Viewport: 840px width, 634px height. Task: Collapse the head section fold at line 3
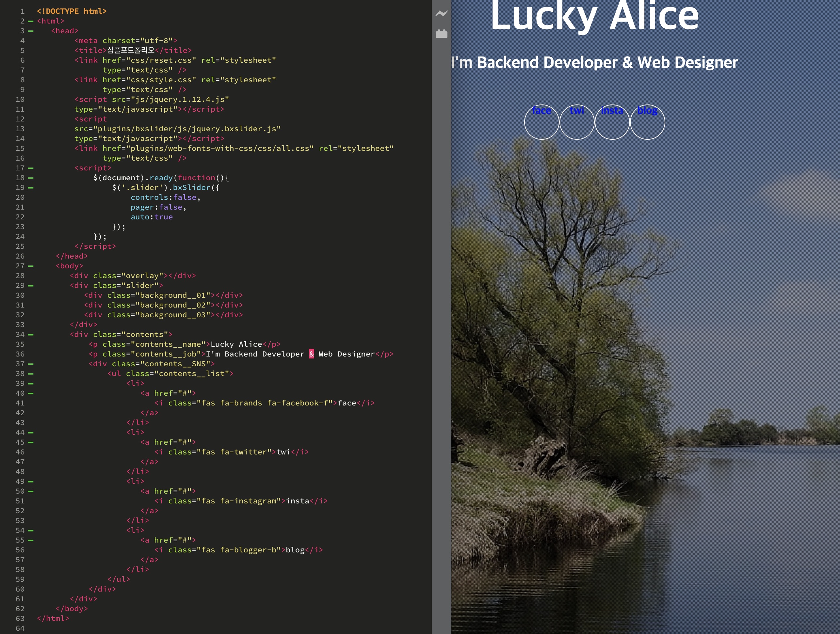[x=31, y=31]
